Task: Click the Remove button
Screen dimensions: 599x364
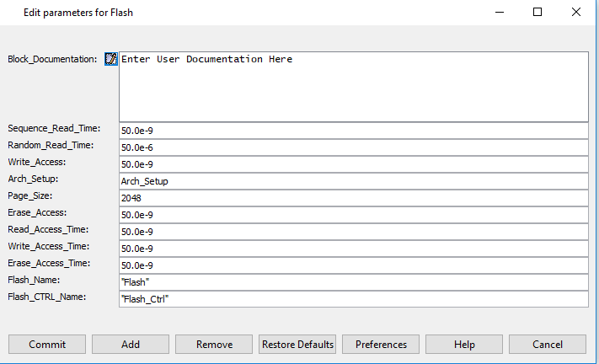Action: (x=214, y=344)
